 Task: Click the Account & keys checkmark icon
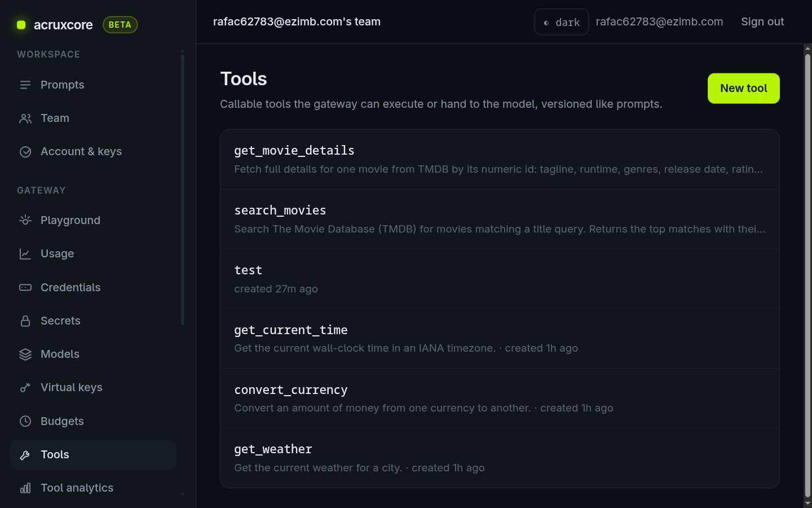coord(25,152)
